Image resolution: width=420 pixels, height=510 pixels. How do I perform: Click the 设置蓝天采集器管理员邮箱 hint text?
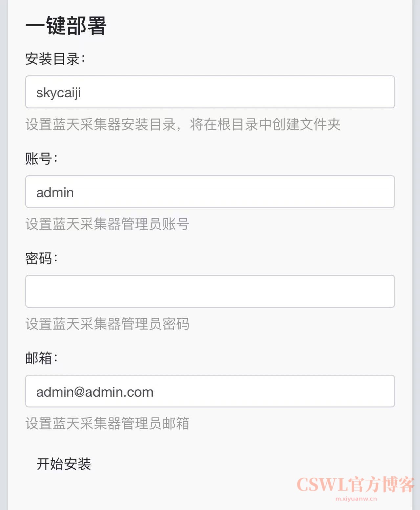[x=107, y=424]
